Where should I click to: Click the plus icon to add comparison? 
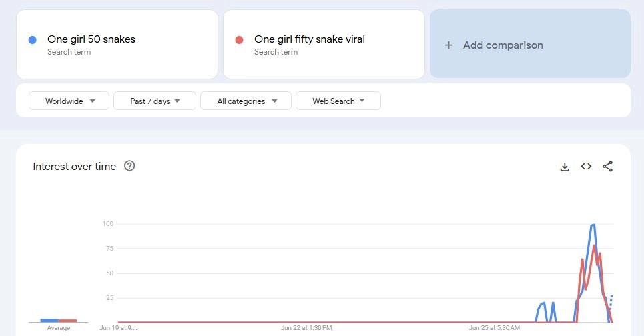[449, 45]
